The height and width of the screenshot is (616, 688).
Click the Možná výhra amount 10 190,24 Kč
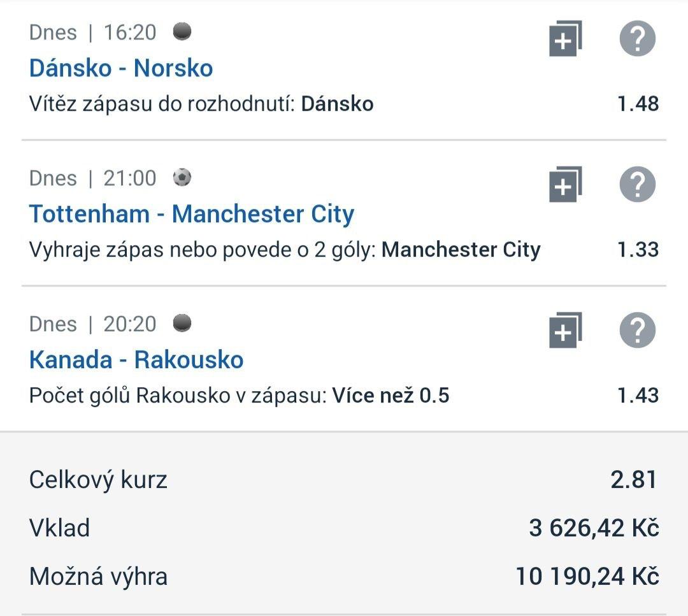587,577
